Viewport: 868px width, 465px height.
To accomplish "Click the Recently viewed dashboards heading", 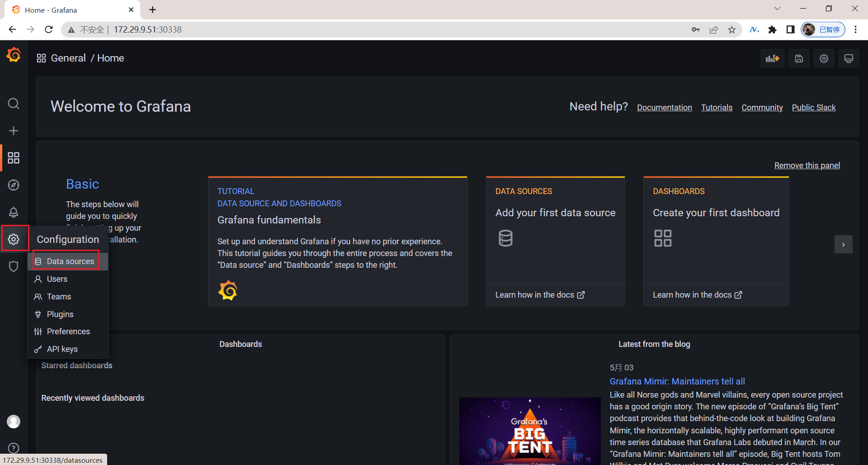I will (x=93, y=398).
